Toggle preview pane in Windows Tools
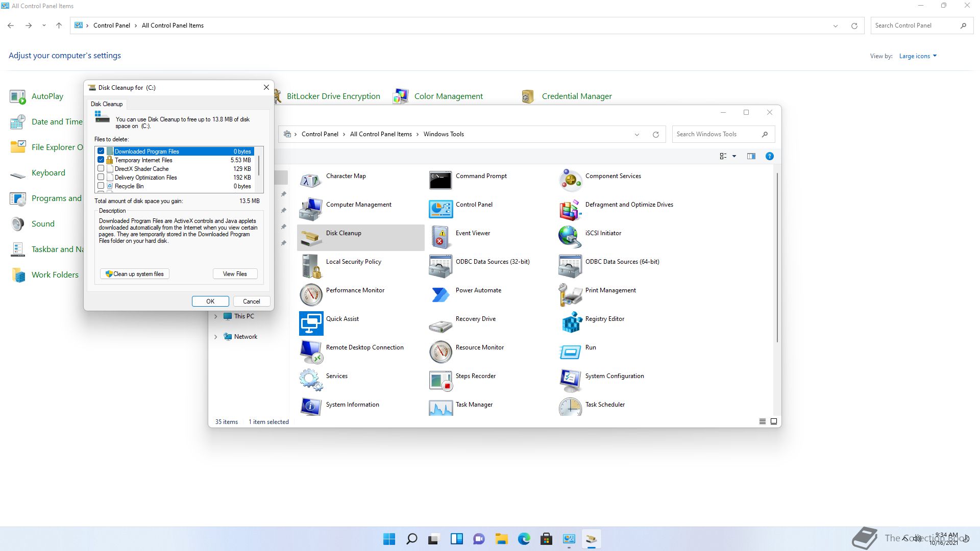The height and width of the screenshot is (551, 980). pos(751,156)
